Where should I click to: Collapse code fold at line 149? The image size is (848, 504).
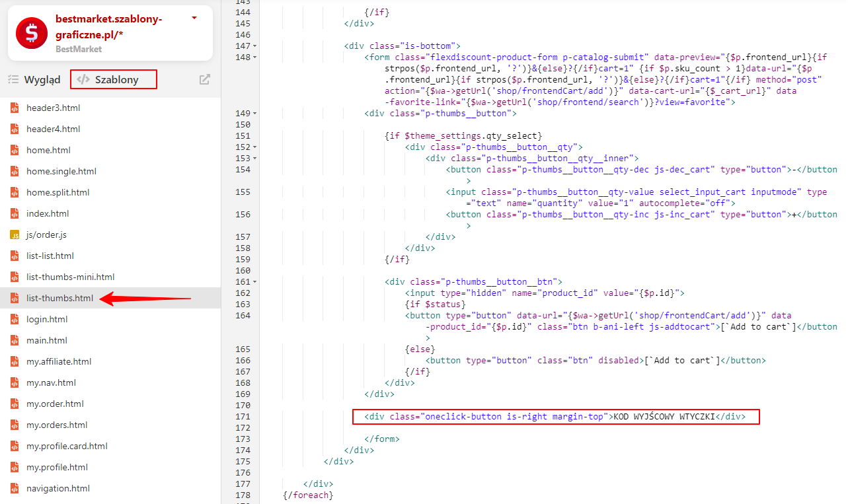pos(254,114)
